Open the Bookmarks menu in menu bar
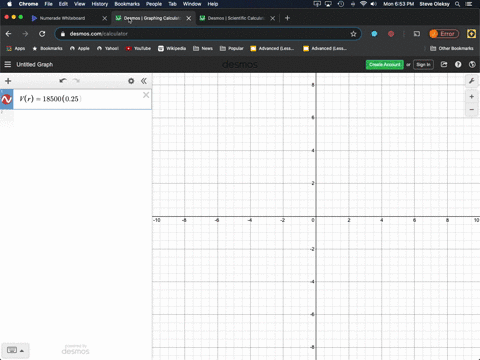This screenshot has width=480, height=360. coord(127,4)
